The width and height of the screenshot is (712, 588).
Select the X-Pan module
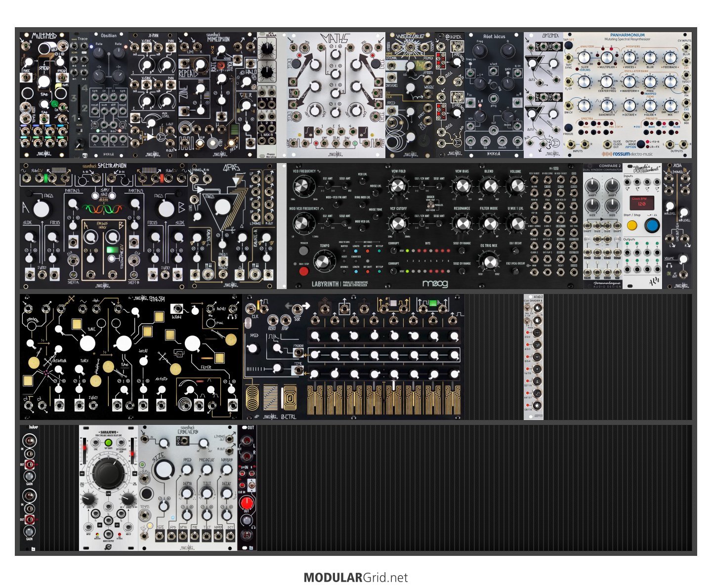[153, 95]
